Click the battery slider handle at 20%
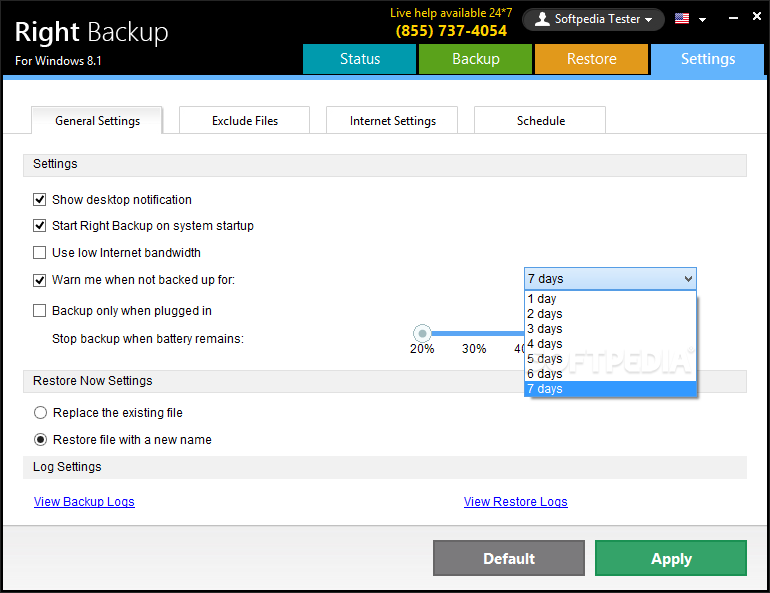Viewport: 770px width, 593px height. (x=422, y=333)
